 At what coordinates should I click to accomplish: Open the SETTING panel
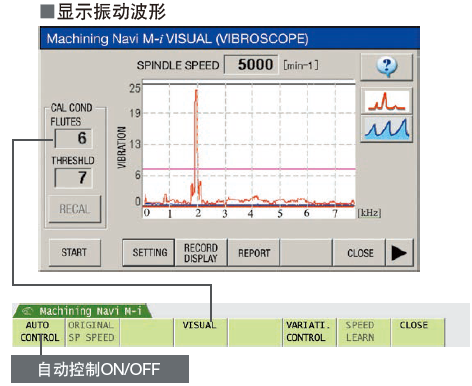[x=149, y=252]
